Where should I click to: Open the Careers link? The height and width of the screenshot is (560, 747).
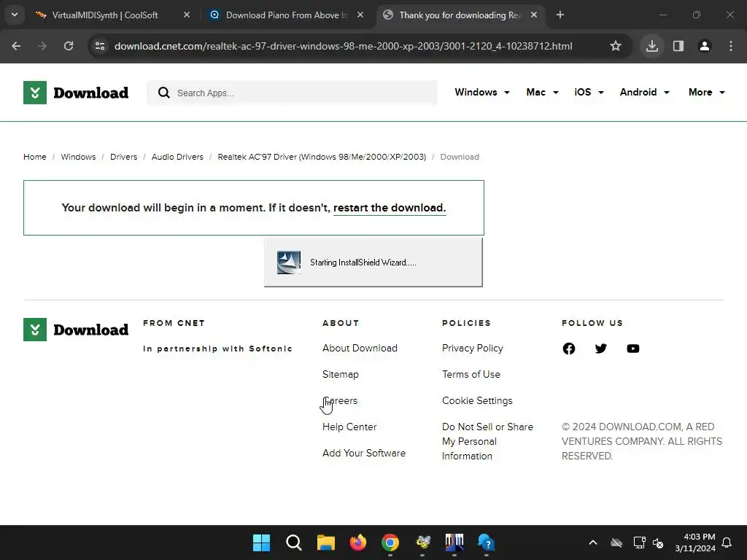point(340,400)
